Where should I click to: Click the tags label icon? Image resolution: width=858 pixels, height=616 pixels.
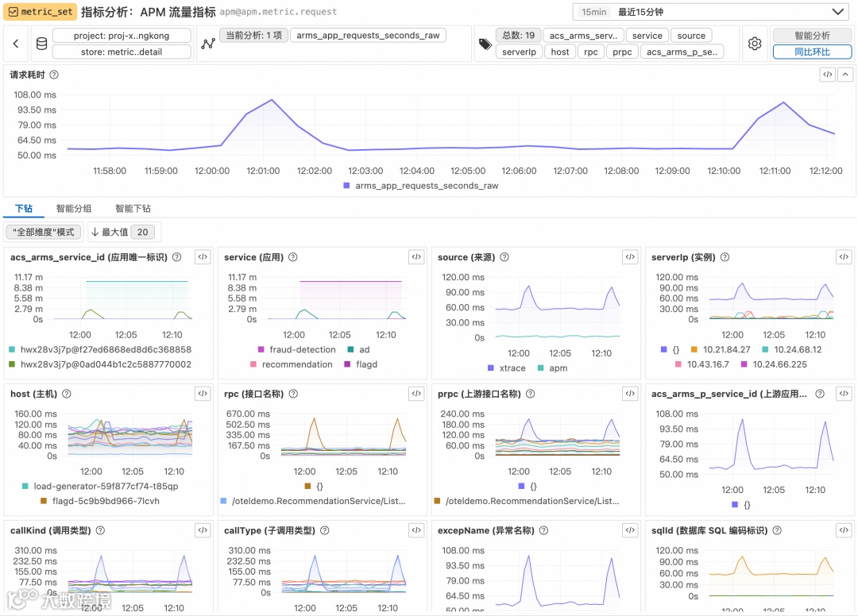485,44
